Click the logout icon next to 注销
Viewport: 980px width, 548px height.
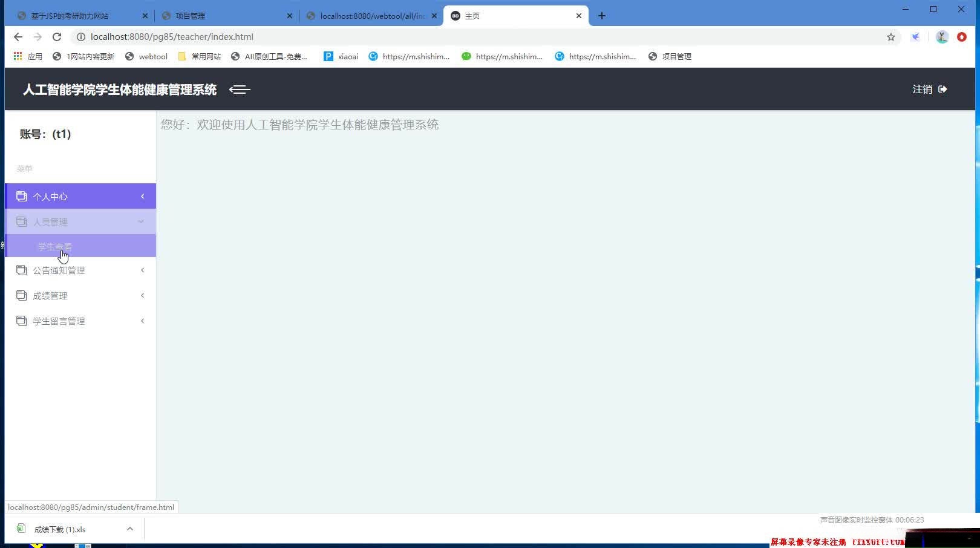942,89
